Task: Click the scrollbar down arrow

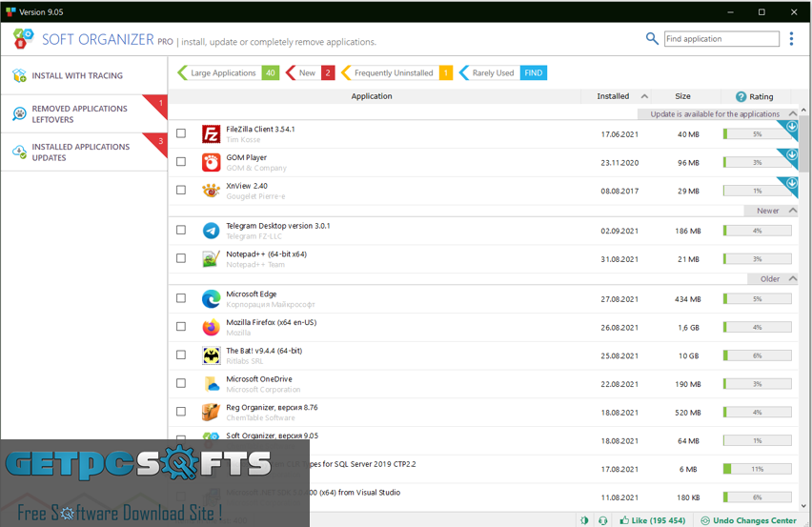Action: [803, 506]
